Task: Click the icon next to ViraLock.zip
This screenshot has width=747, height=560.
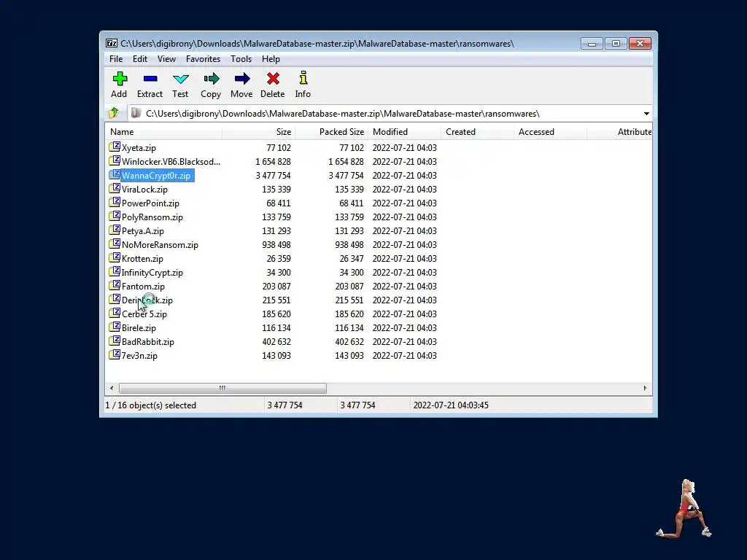Action: tap(115, 188)
